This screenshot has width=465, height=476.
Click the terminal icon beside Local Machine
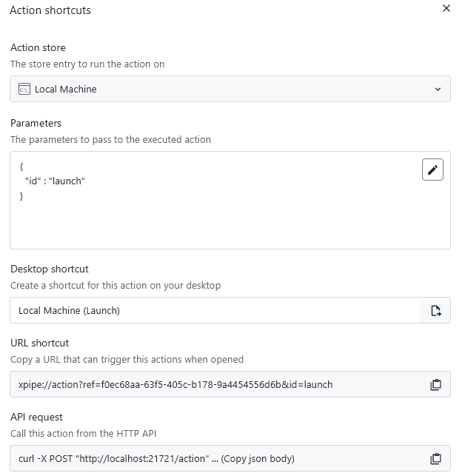click(24, 90)
